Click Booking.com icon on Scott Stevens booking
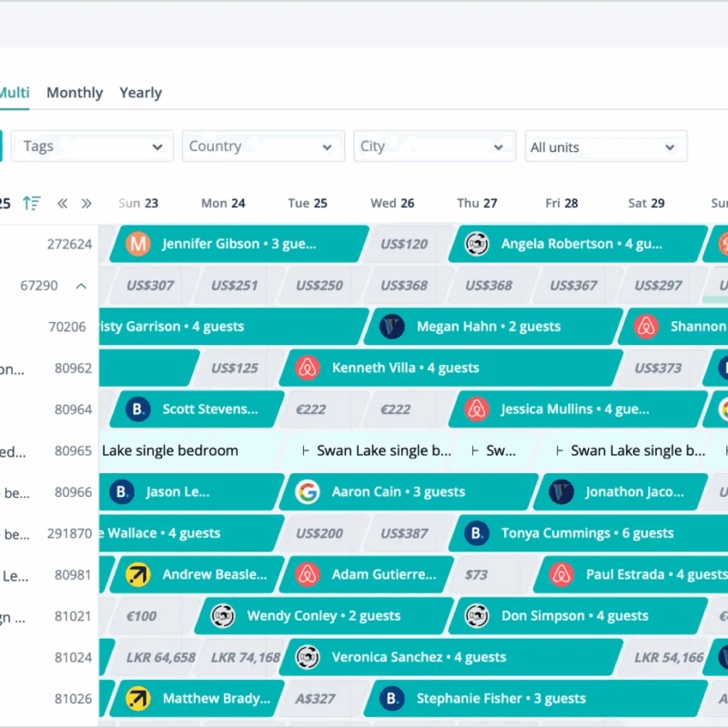This screenshot has width=728, height=728. click(x=137, y=409)
